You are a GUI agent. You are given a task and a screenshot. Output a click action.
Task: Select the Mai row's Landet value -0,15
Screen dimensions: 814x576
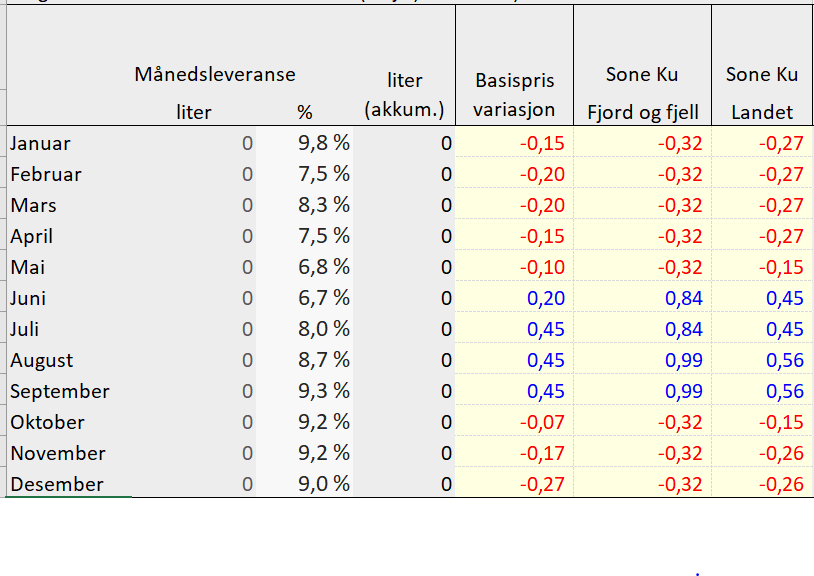781,267
